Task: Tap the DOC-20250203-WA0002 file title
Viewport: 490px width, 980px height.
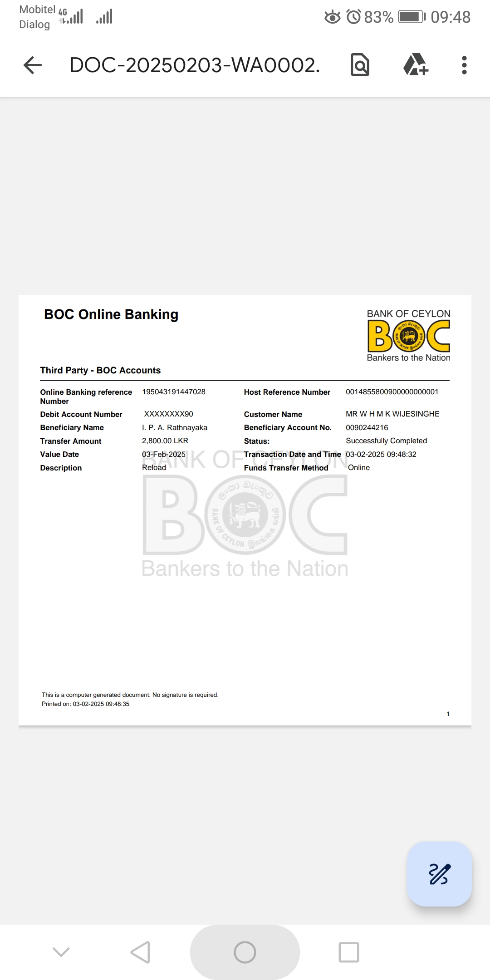Action: click(195, 65)
